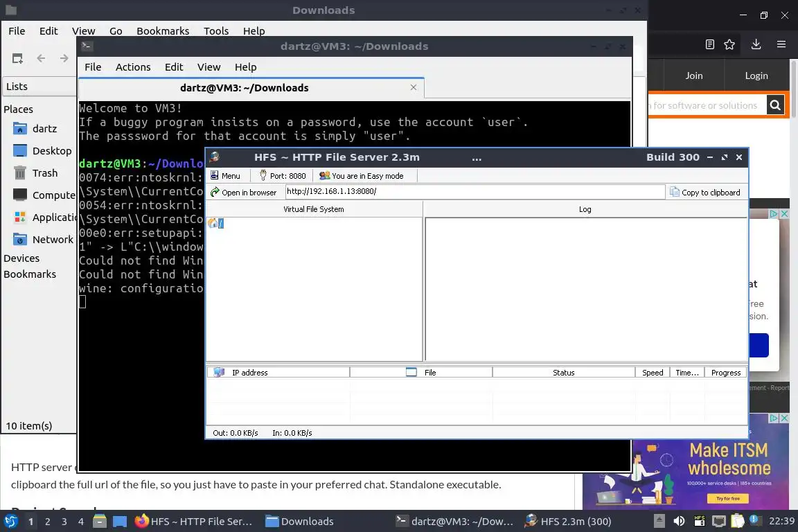Switch to HFS 2.3m (300) taskbar entry
798x532 pixels.
(569, 522)
